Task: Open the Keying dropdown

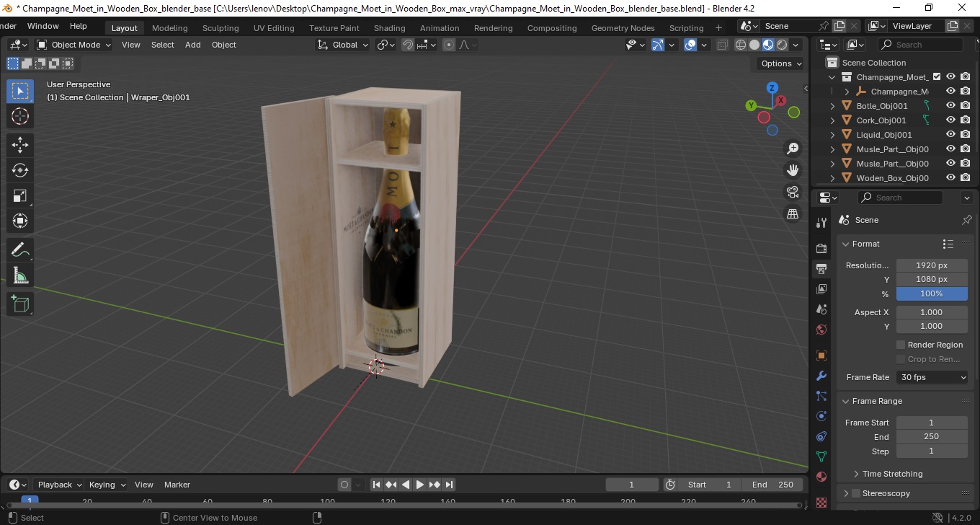Action: (x=107, y=485)
